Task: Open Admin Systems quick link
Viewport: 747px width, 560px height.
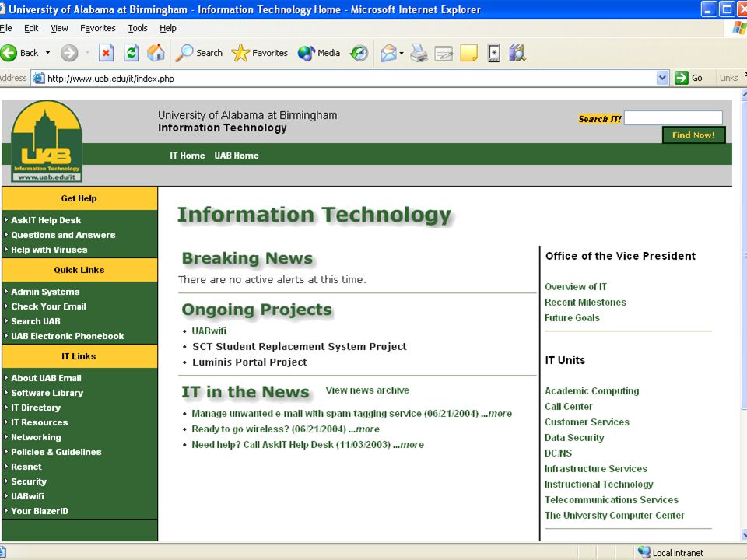Action: pyautogui.click(x=45, y=292)
